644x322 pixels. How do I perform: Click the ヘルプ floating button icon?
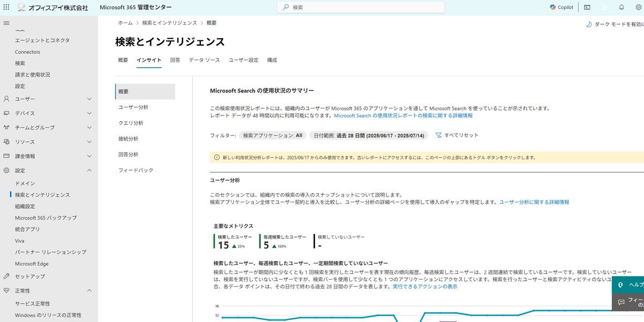click(620, 285)
